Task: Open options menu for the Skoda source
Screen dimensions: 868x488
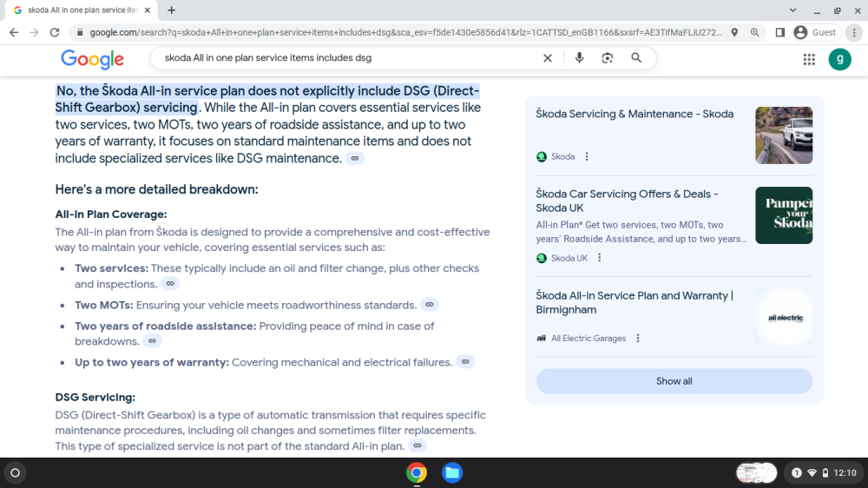Action: (x=587, y=157)
